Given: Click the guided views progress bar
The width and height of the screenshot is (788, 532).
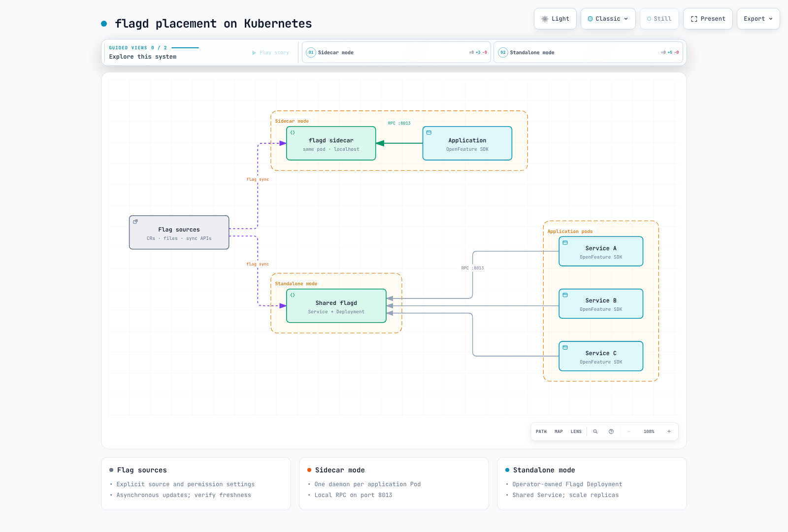Looking at the screenshot, I should pyautogui.click(x=185, y=48).
